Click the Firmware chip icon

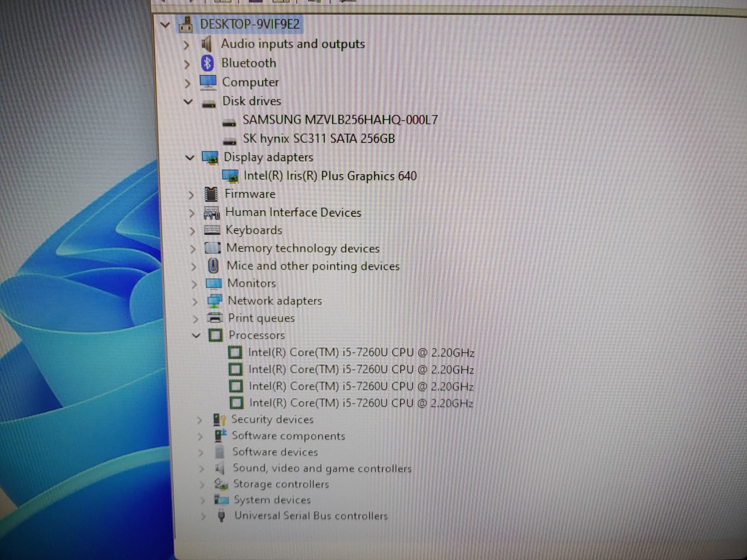pyautogui.click(x=211, y=194)
